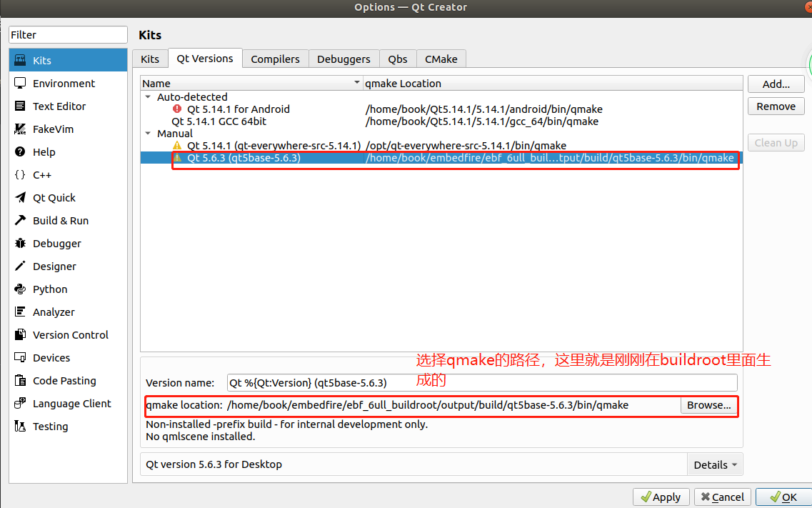Select the FakeVim icon in sidebar
The height and width of the screenshot is (508, 812).
pyautogui.click(x=20, y=129)
